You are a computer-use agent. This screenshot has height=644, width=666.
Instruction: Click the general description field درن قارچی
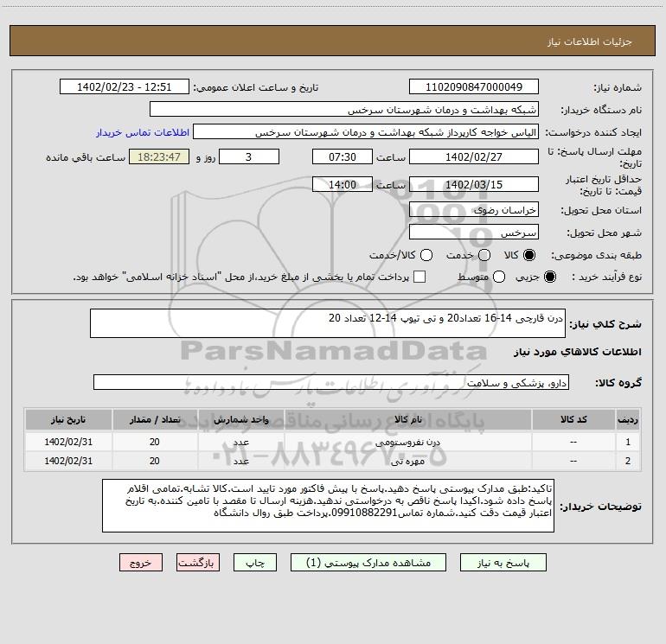point(328,323)
